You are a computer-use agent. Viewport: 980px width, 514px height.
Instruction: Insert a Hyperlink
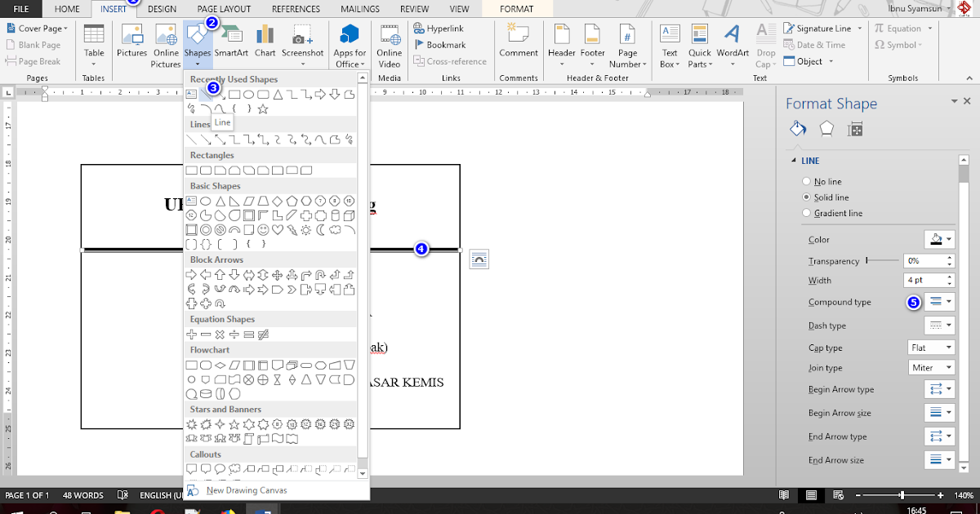point(439,29)
